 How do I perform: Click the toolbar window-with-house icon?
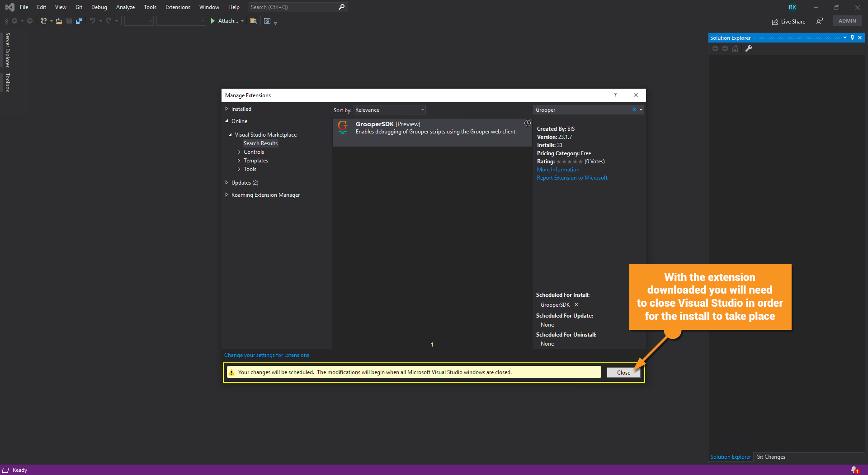pos(267,21)
